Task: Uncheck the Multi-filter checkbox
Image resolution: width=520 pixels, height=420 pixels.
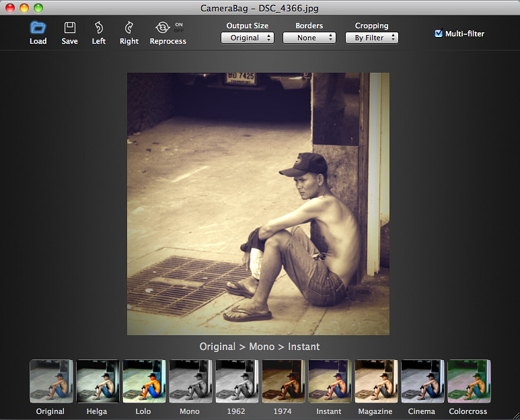Action: pyautogui.click(x=439, y=33)
